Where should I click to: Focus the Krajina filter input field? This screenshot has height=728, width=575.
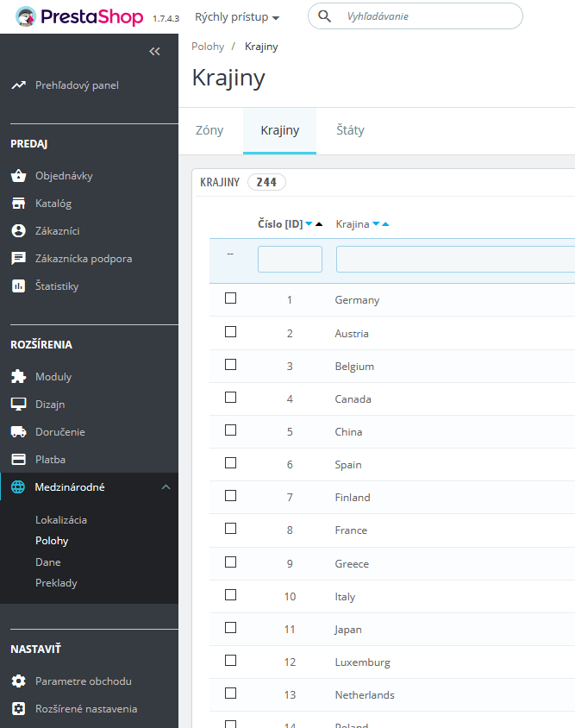click(x=455, y=259)
